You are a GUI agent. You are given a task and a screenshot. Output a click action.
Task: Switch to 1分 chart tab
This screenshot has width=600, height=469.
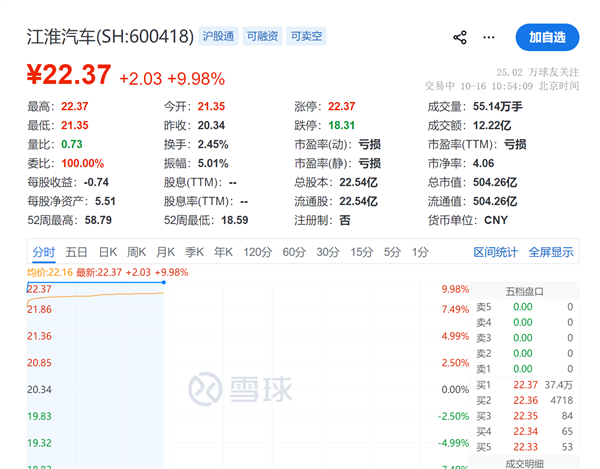420,252
